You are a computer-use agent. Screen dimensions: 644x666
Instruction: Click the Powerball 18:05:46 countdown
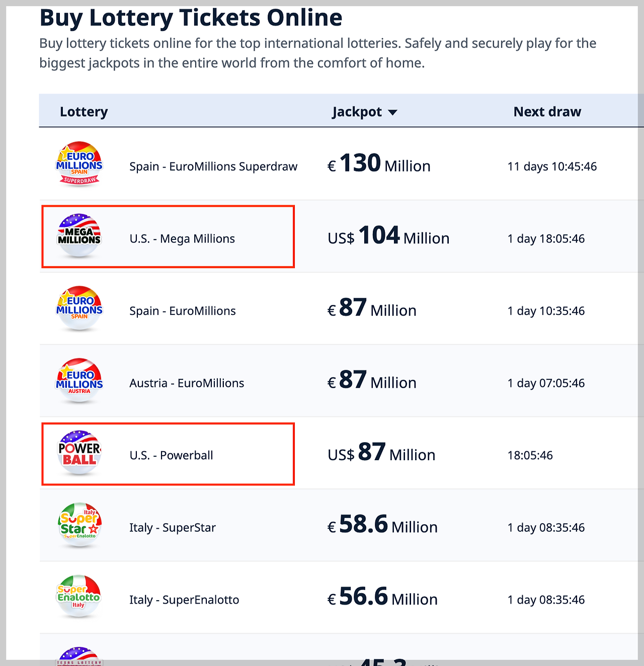coord(530,455)
